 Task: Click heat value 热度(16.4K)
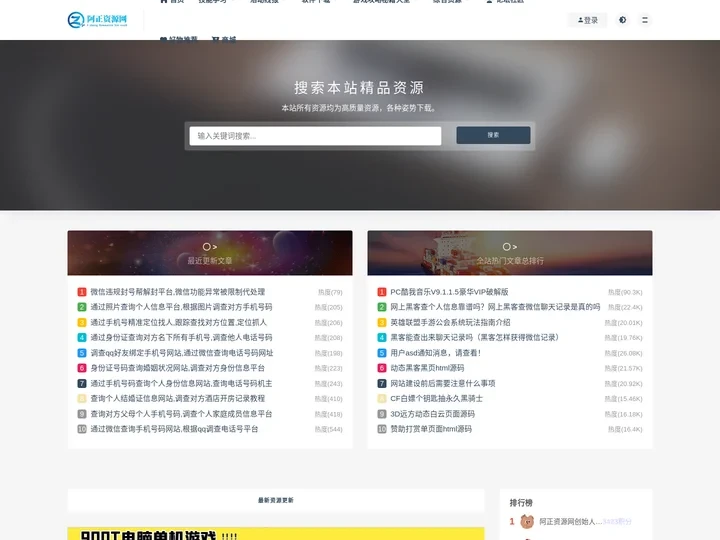click(625, 430)
